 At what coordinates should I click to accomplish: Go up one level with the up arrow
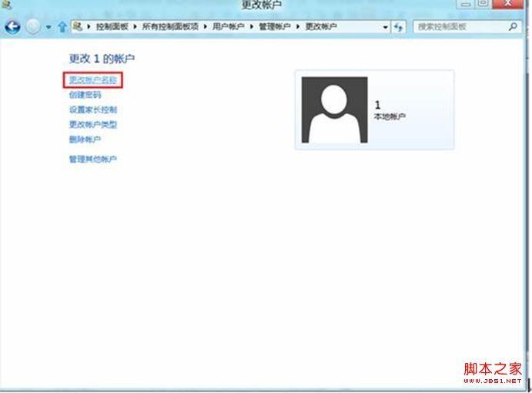point(62,27)
